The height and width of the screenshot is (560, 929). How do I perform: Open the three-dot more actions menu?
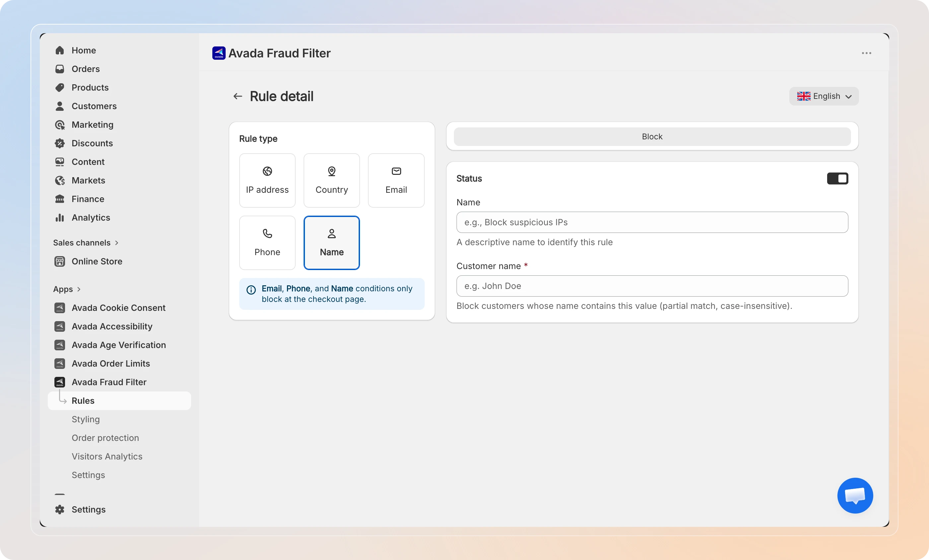tap(866, 53)
